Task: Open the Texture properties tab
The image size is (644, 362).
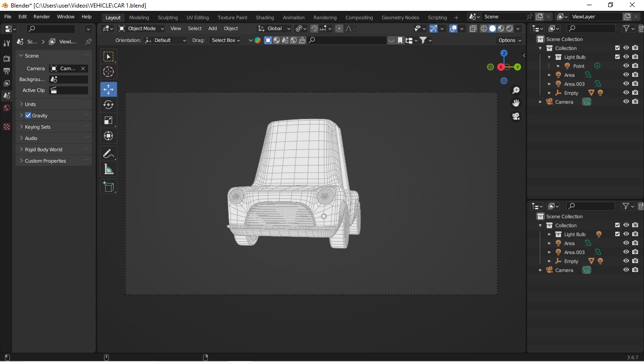Action: click(7, 127)
